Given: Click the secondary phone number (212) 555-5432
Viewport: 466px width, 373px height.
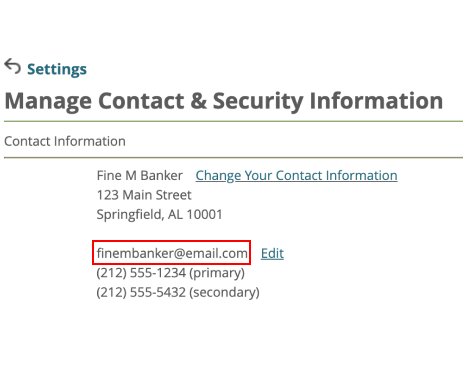Looking at the screenshot, I should click(141, 292).
